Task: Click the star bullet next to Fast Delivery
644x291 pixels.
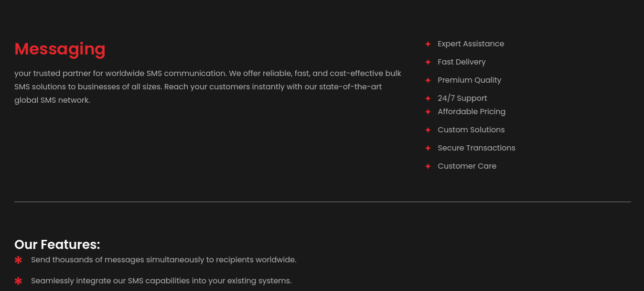Action: click(428, 62)
